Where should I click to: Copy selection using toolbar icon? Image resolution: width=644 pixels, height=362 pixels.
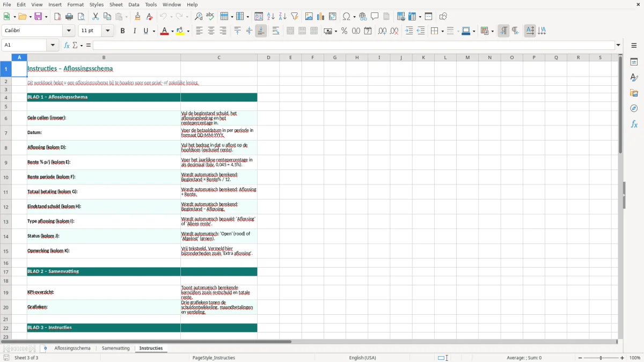tap(107, 17)
